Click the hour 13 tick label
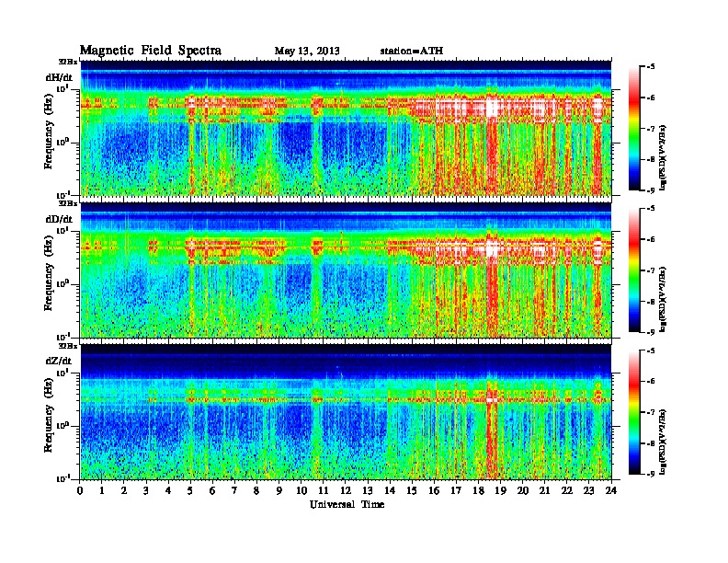 coord(368,490)
